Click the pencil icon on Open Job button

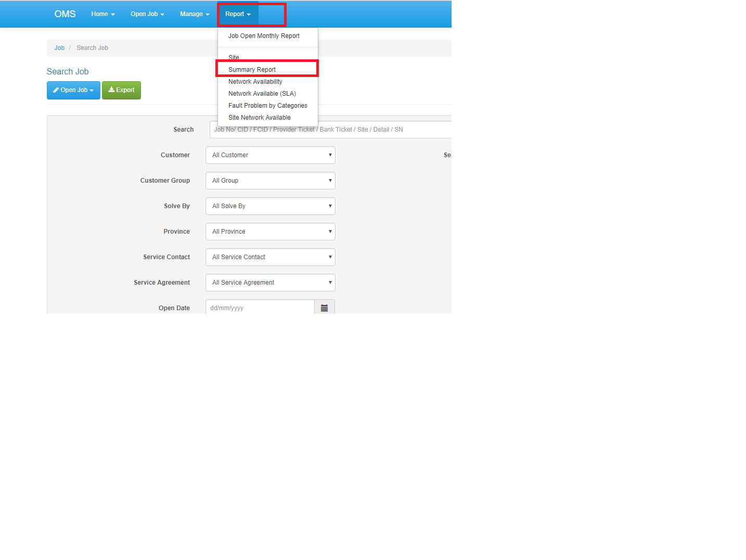point(56,90)
